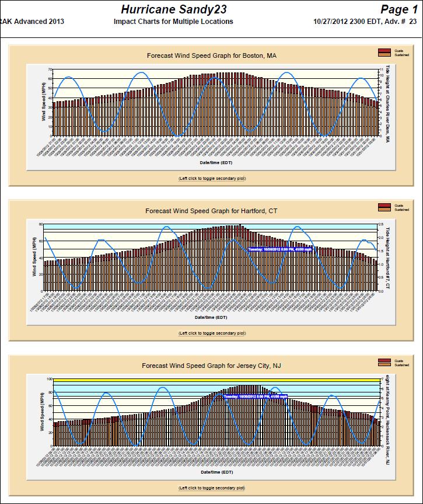
Task: Click the Sustained legend swatch in Boston chart
Action: coord(384,55)
